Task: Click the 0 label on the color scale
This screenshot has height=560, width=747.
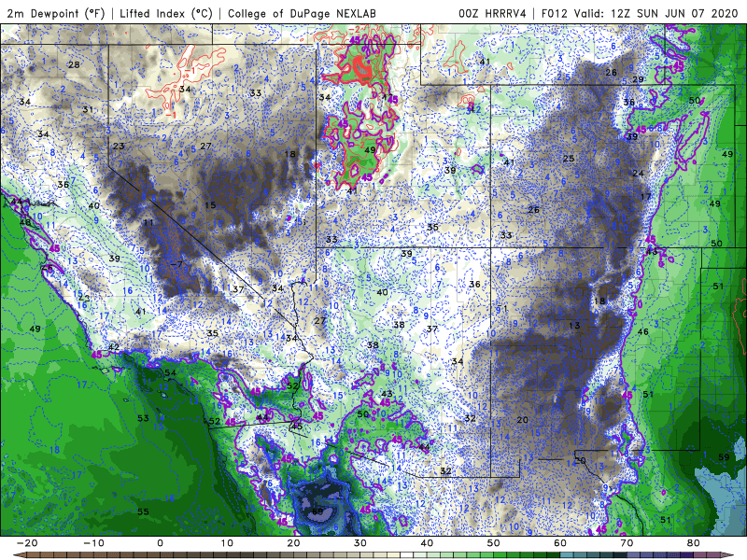Action: pyautogui.click(x=160, y=543)
